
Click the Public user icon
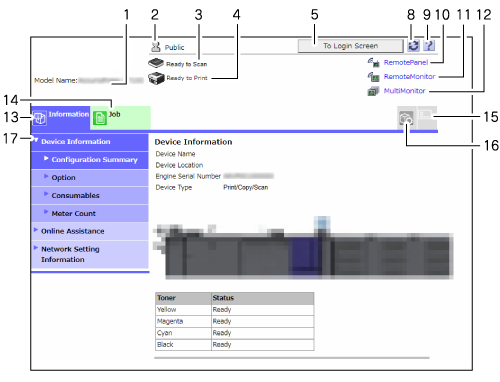[x=155, y=47]
